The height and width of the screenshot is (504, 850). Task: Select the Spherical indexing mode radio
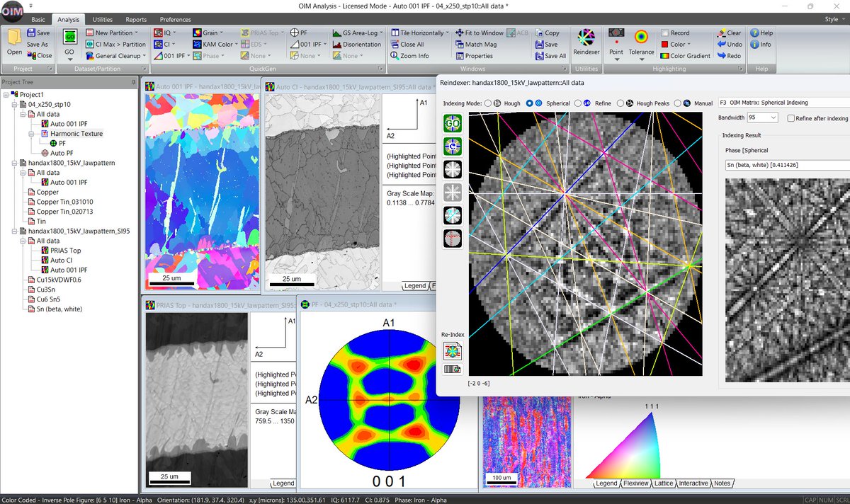(x=530, y=103)
